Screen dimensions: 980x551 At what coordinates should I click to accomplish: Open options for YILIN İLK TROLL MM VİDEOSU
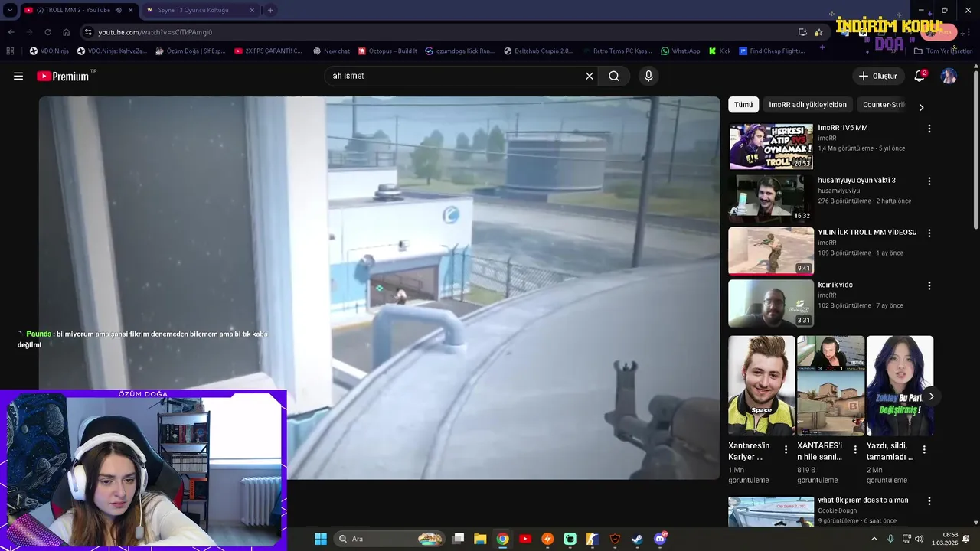click(929, 233)
